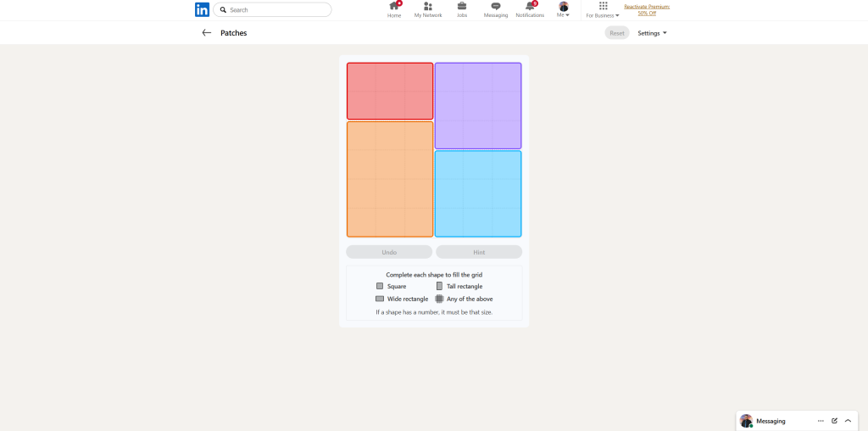Click the Hint button
868x431 pixels.
(479, 252)
